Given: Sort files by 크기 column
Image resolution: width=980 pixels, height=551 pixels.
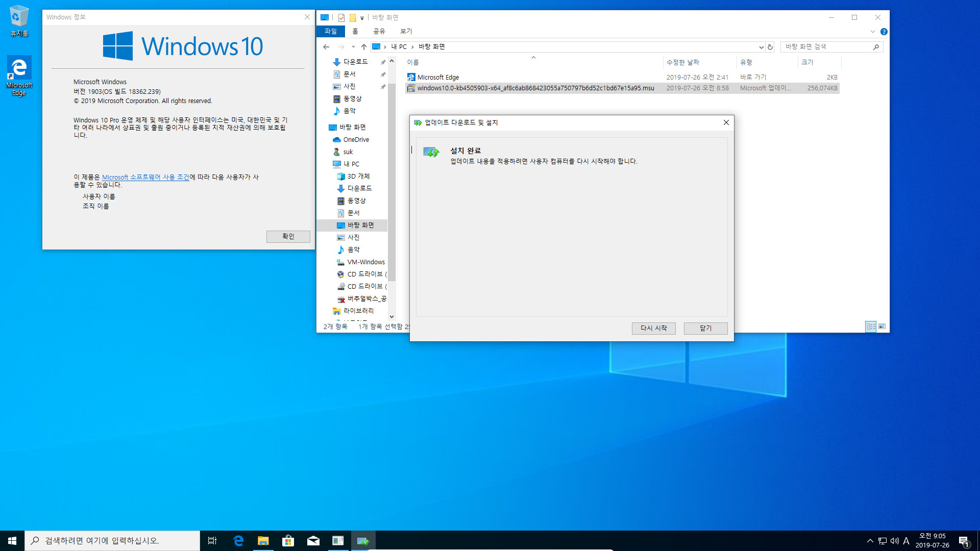Looking at the screenshot, I should (819, 62).
